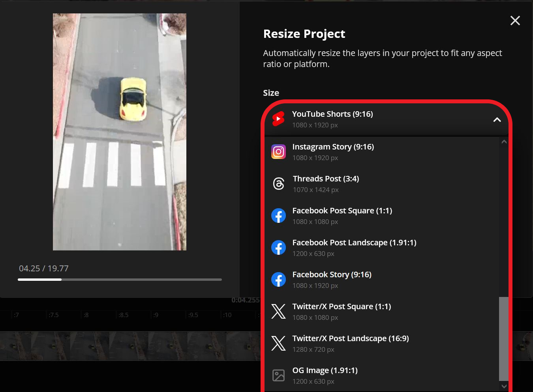Click the OG Image preset icon
This screenshot has width=533, height=392.
[x=278, y=375]
